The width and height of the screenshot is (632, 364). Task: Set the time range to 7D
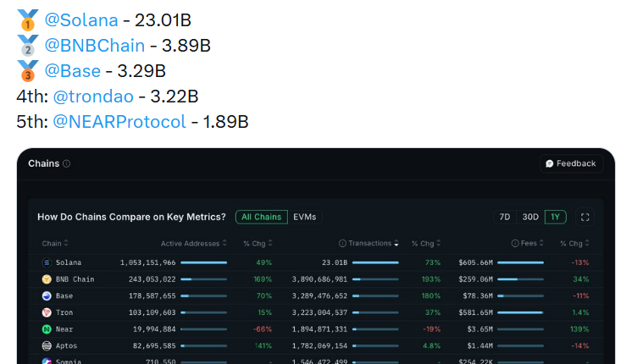point(505,217)
